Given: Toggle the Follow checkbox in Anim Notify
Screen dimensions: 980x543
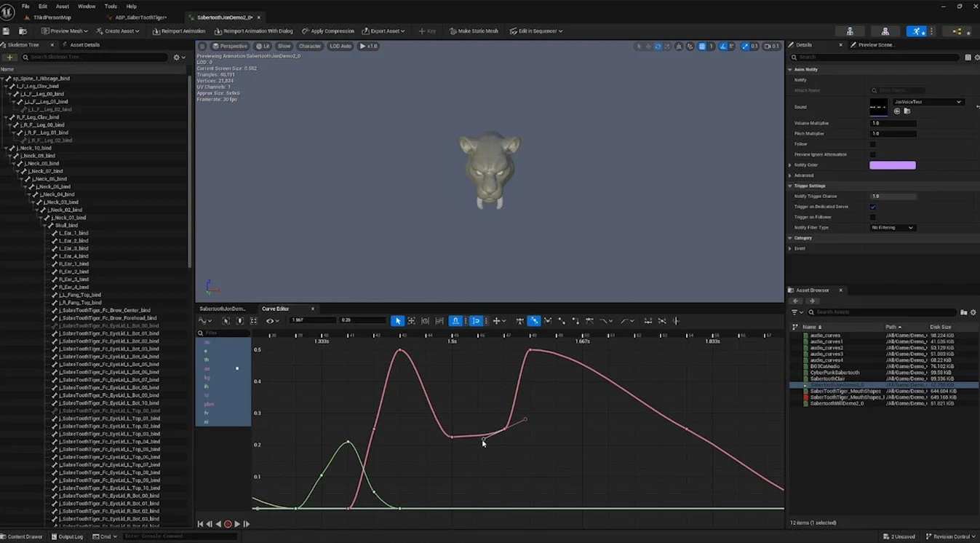Looking at the screenshot, I should pos(873,144).
